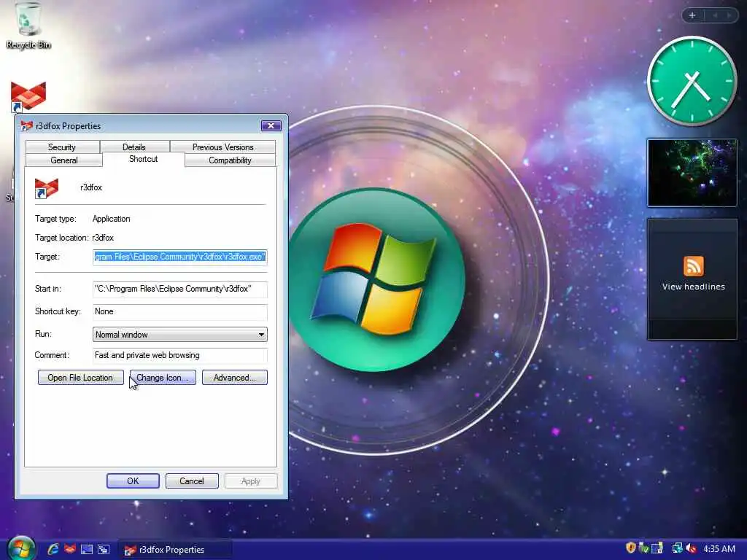Click View headlines in feed gadget

[x=693, y=287]
